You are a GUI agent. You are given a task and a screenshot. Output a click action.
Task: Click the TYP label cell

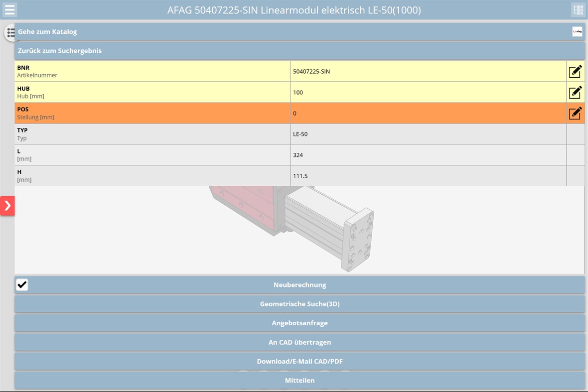[x=152, y=134]
